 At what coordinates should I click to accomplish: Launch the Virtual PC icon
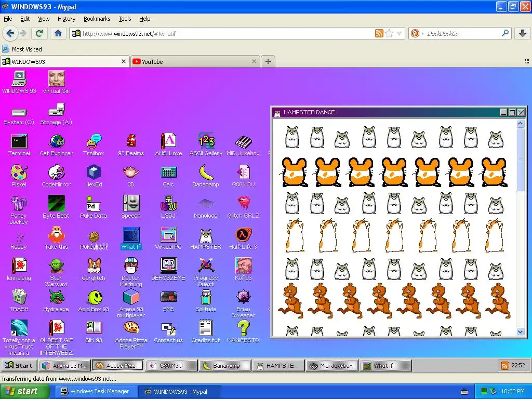coord(168,238)
